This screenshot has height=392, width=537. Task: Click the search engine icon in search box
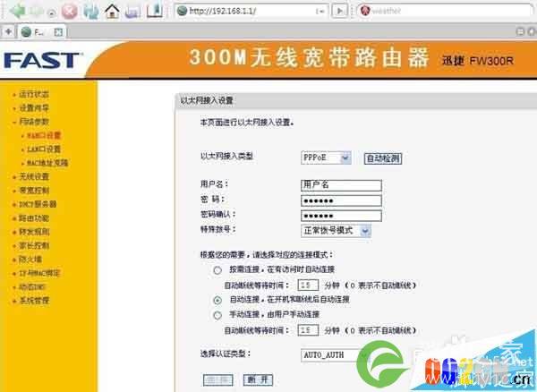point(365,11)
